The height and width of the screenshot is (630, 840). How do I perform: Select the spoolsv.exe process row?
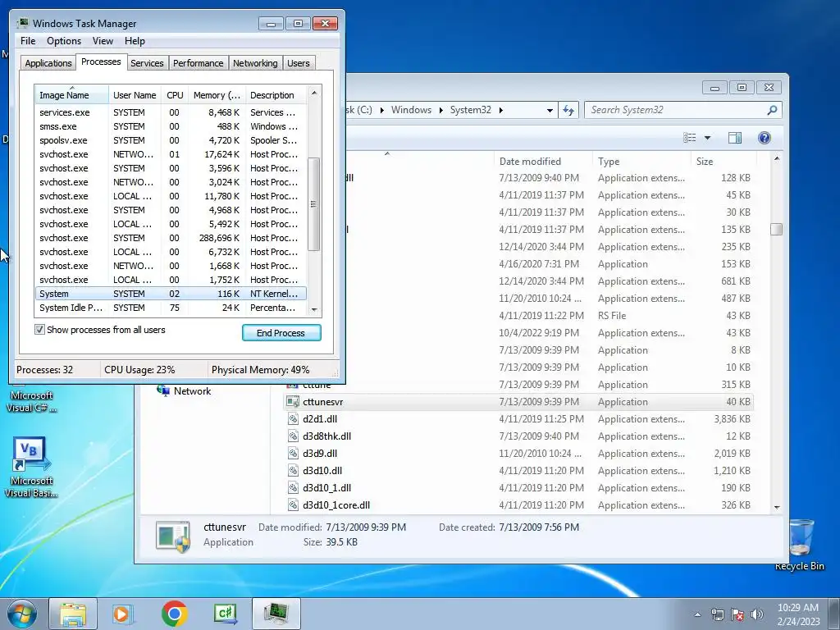[x=171, y=140]
